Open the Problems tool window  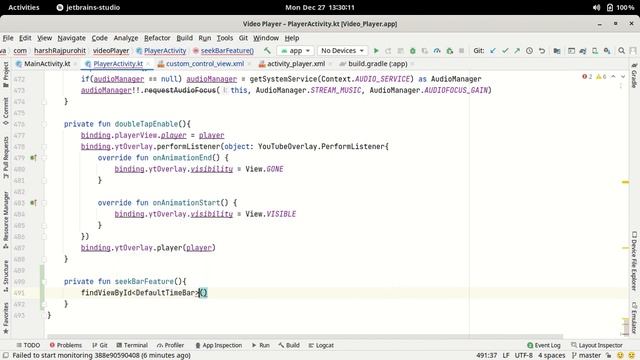(66, 345)
